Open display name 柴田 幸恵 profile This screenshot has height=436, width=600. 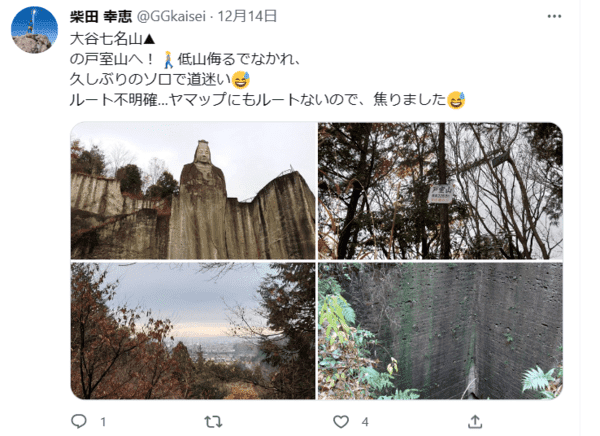101,16
